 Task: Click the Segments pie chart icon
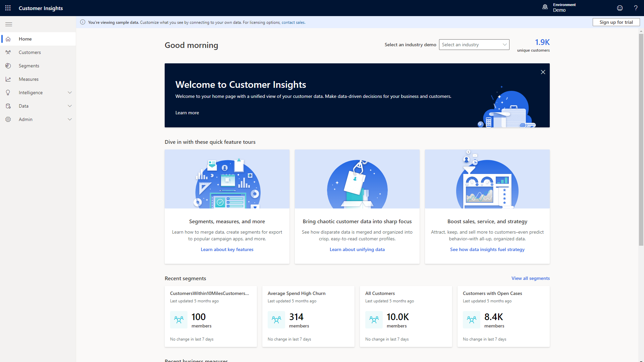coord(8,66)
